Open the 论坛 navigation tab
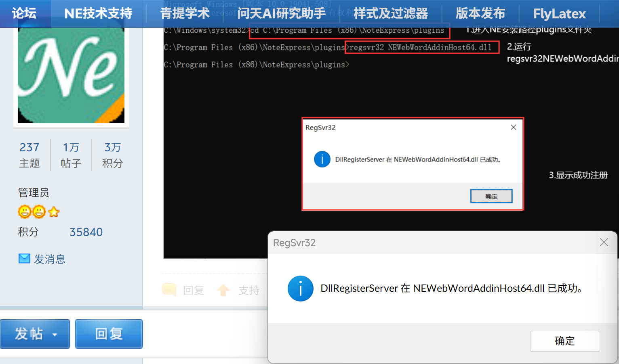 (x=24, y=13)
